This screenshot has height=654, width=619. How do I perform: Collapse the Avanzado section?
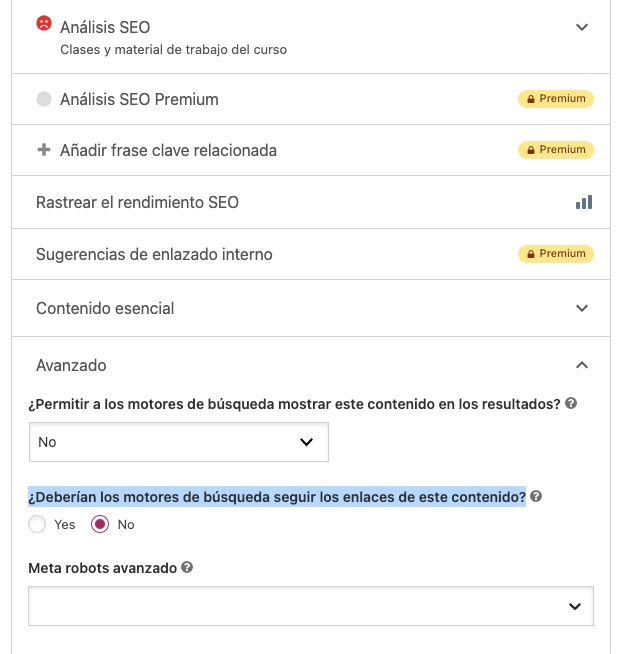pos(582,365)
